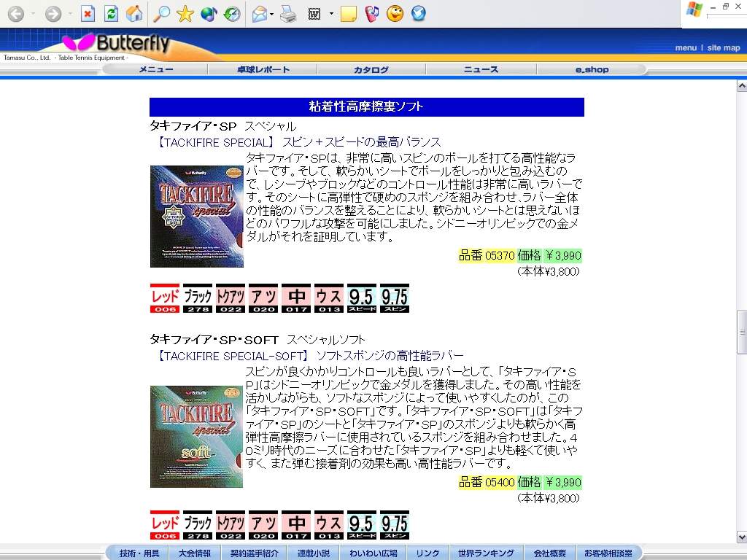
Task: Open the Edit icon's dropdown arrow
Action: point(331,14)
